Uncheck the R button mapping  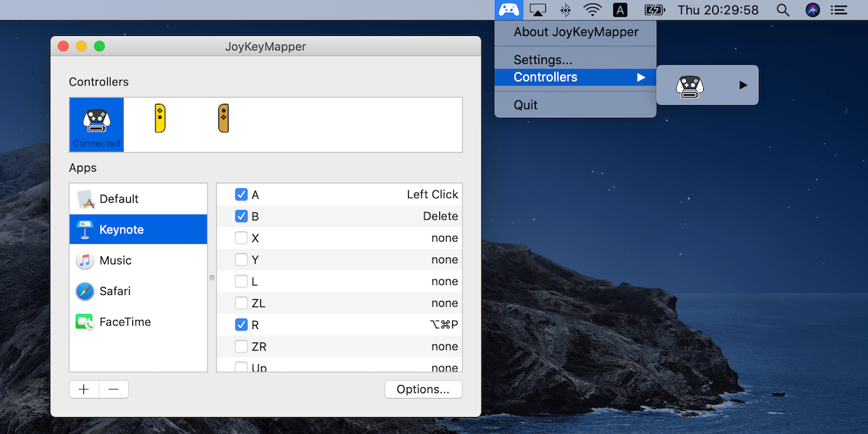241,325
